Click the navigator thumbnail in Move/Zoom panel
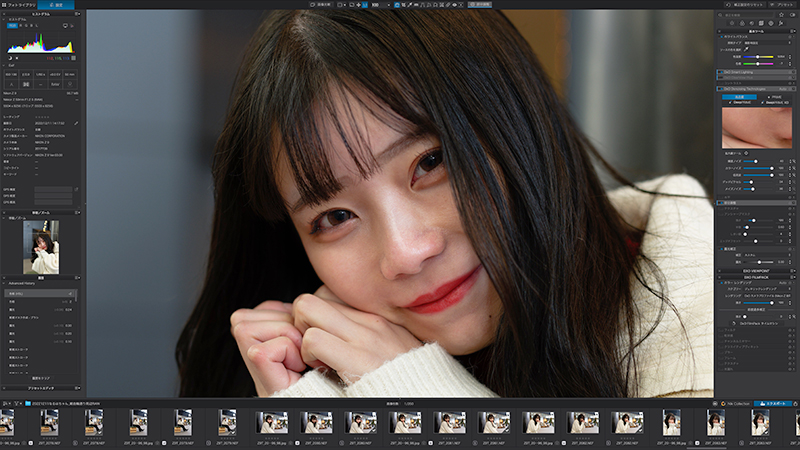Viewport: 800px width, 450px height. [x=41, y=247]
